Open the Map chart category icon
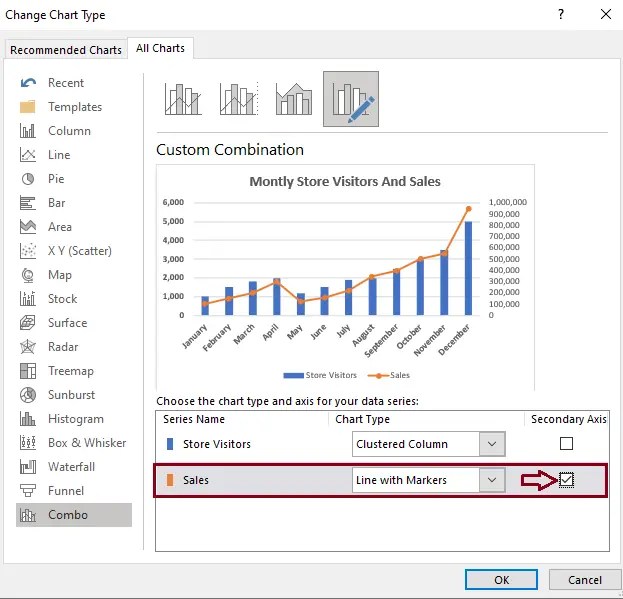This screenshot has height=599, width=623. 28,274
